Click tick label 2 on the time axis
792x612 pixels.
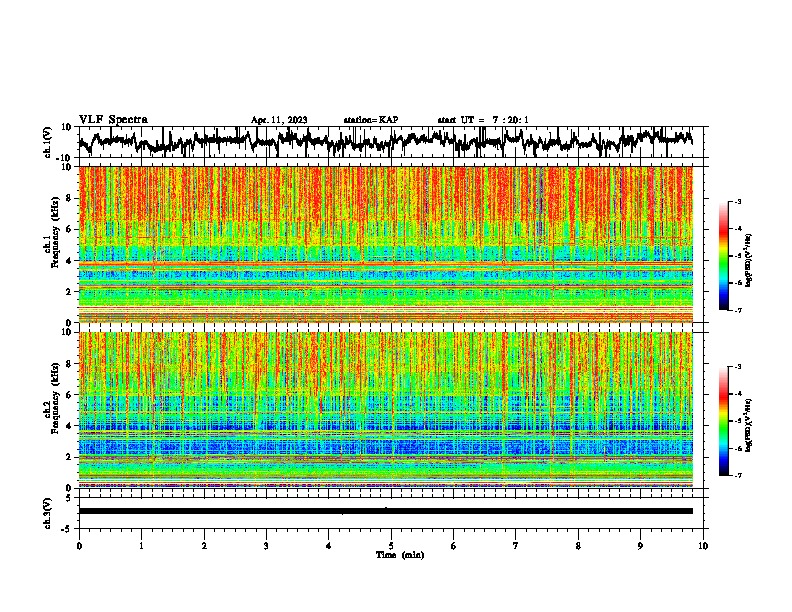pyautogui.click(x=204, y=546)
